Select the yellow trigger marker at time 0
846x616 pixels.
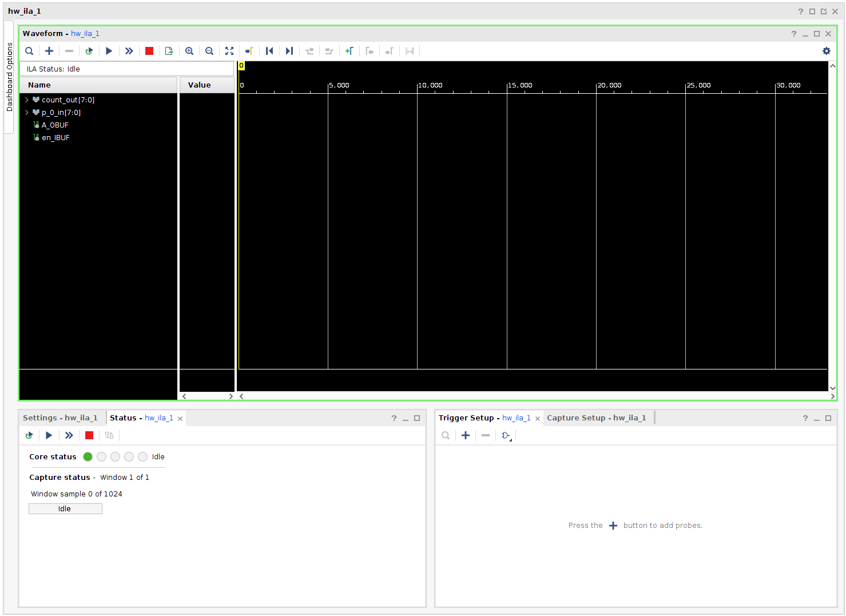click(241, 65)
